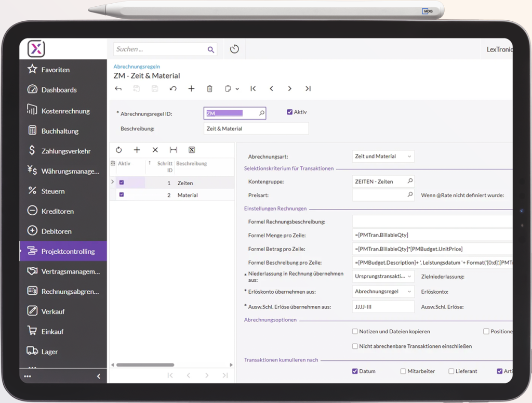Click Excel export icon in steps grid
This screenshot has height=403, width=532.
[x=192, y=150]
